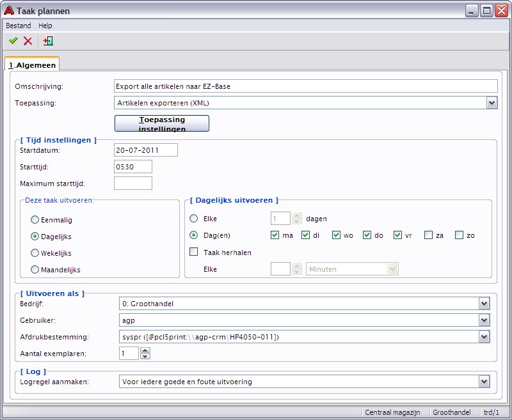Click trd/1 in the status bar
This screenshot has height=420, width=512.
pos(492,412)
